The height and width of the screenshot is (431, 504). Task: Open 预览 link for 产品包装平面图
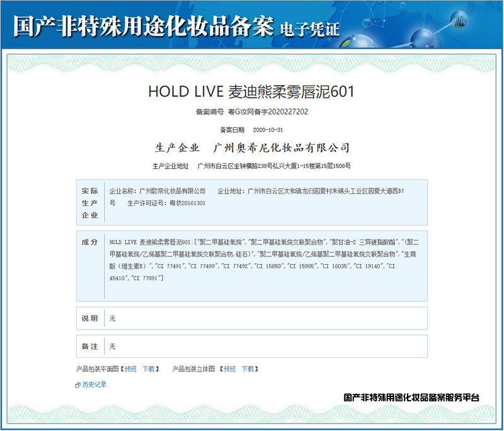point(130,369)
